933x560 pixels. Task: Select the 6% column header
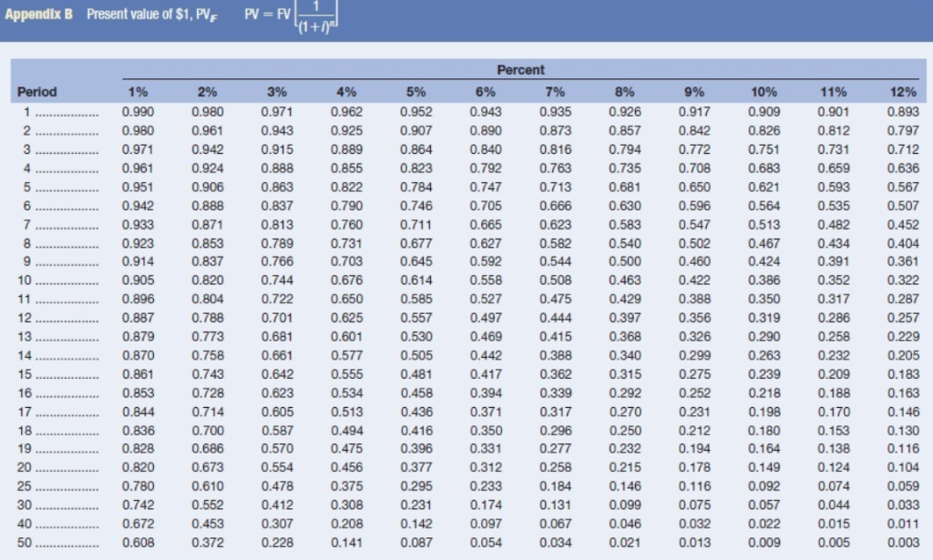(485, 92)
